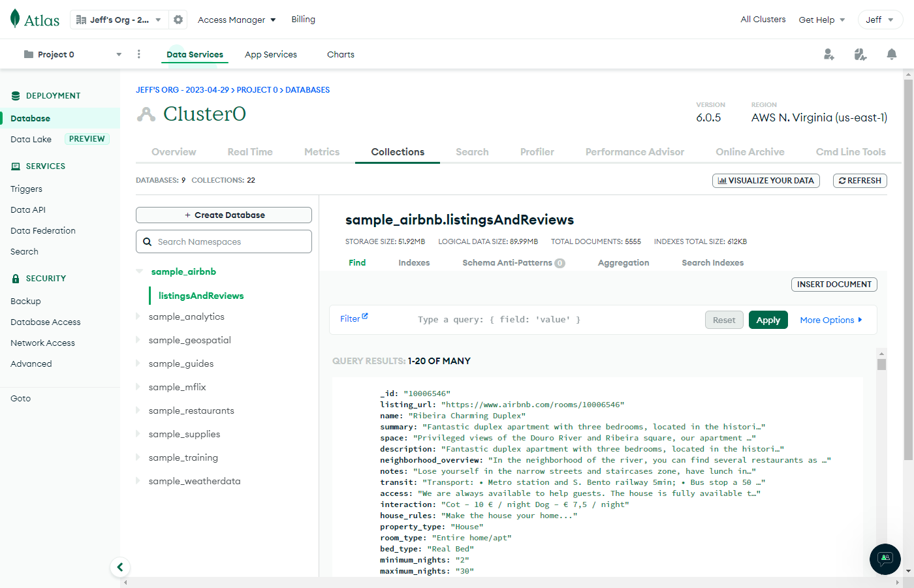The image size is (914, 588).
Task: Open the Jeff's Org organization dropdown
Action: pyautogui.click(x=119, y=20)
